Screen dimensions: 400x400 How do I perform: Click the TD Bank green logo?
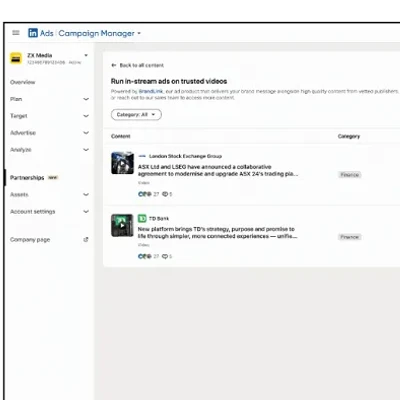[142, 218]
